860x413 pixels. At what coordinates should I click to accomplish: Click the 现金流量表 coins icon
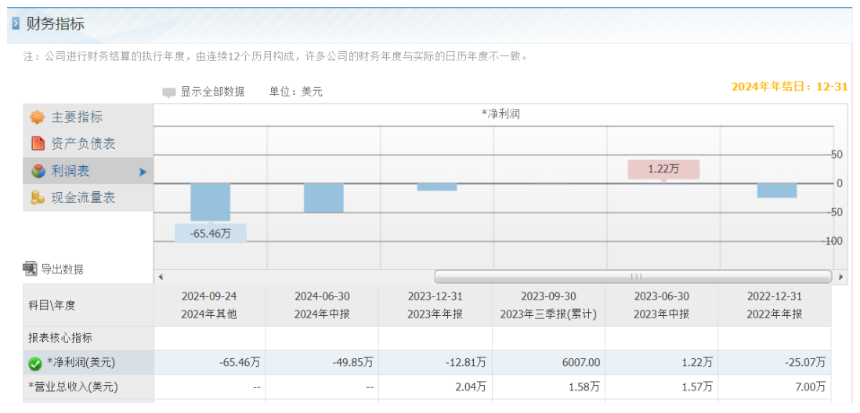tap(37, 198)
